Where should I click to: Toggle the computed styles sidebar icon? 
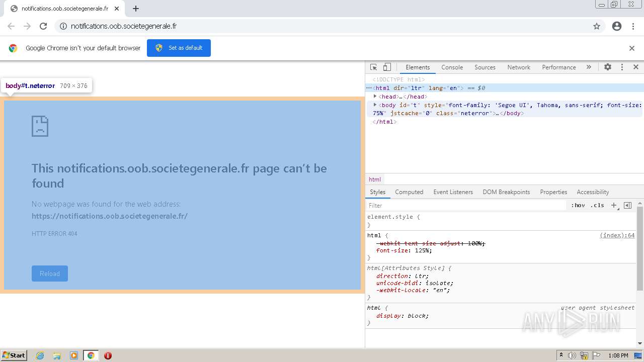pyautogui.click(x=627, y=205)
